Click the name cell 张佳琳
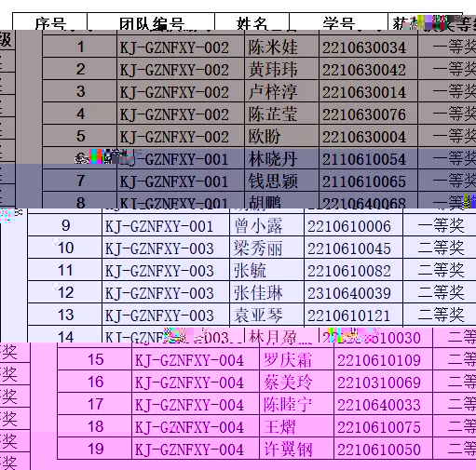 pyautogui.click(x=266, y=292)
